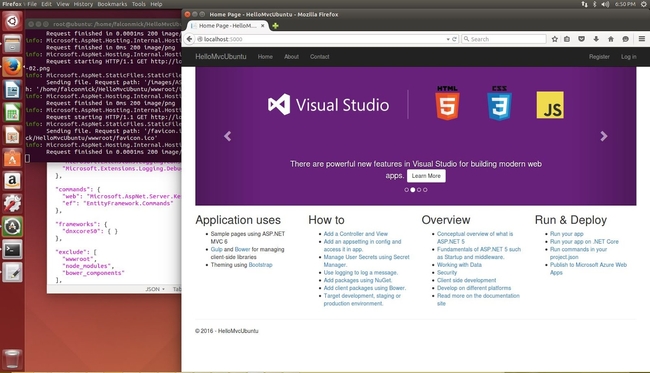Open System Settings from the launcher
Image resolution: width=650 pixels, height=373 pixels.
click(12, 203)
